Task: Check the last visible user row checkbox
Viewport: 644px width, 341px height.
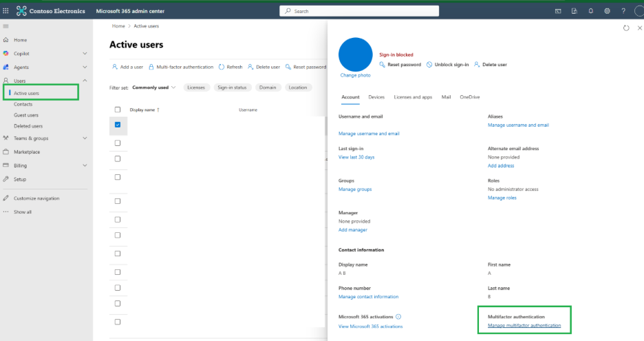Action: (x=118, y=322)
